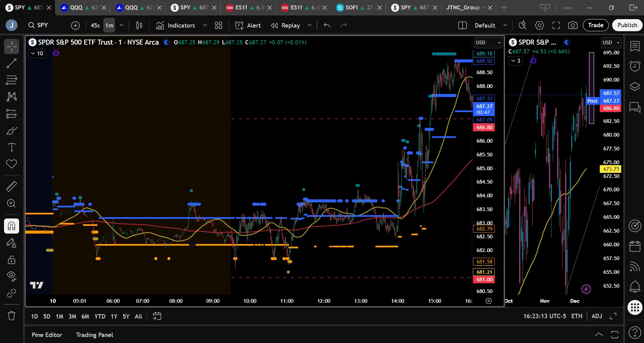This screenshot has width=644, height=343.
Task: Open a new tab with plus
Action: pyautogui.click(x=504, y=7)
